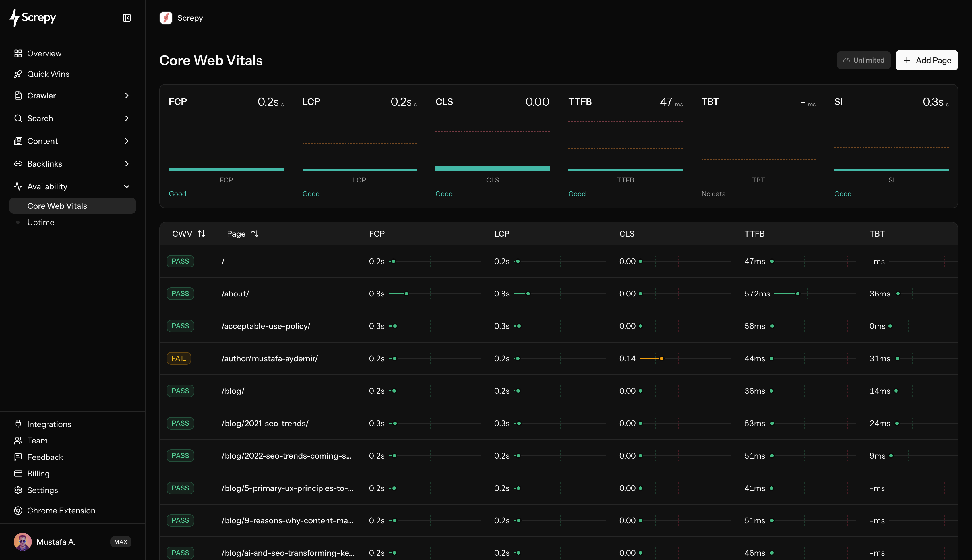This screenshot has height=560, width=972.
Task: Click the FAIL status badge
Action: 179,358
